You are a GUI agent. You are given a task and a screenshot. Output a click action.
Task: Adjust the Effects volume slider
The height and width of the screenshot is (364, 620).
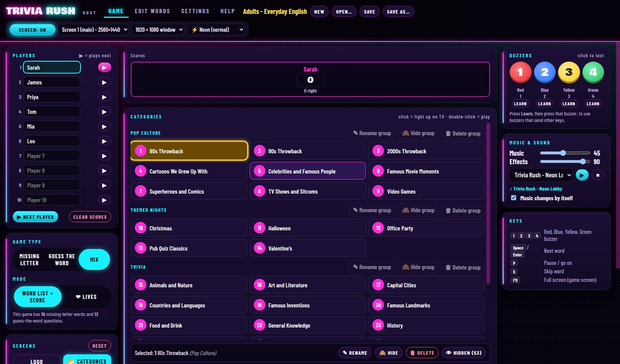pos(565,161)
